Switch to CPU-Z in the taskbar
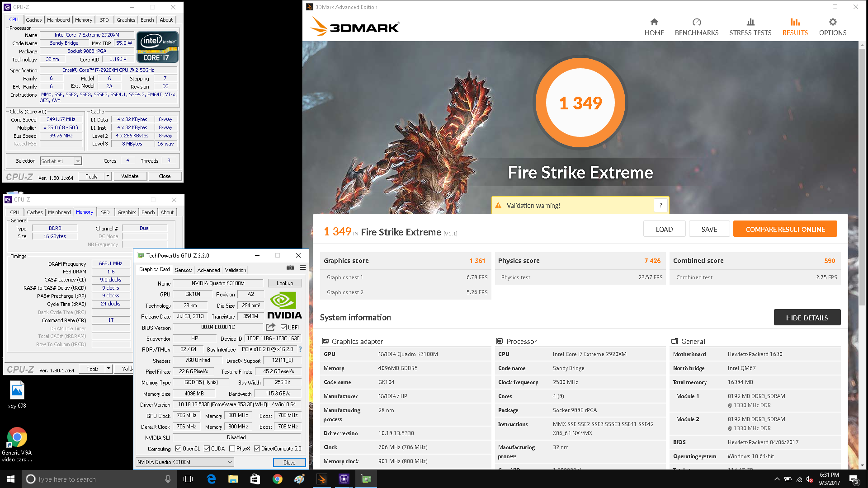868x488 pixels. [344, 479]
